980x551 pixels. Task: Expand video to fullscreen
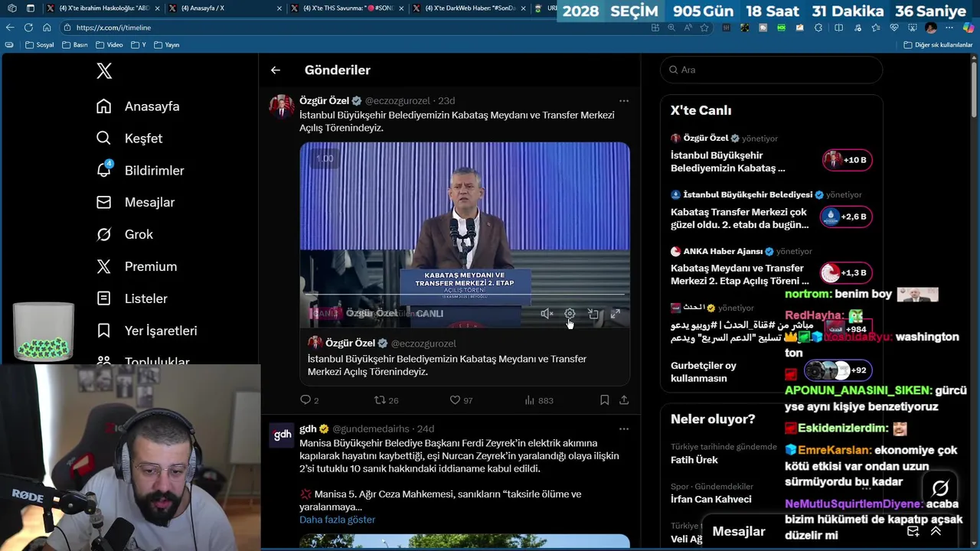(615, 314)
